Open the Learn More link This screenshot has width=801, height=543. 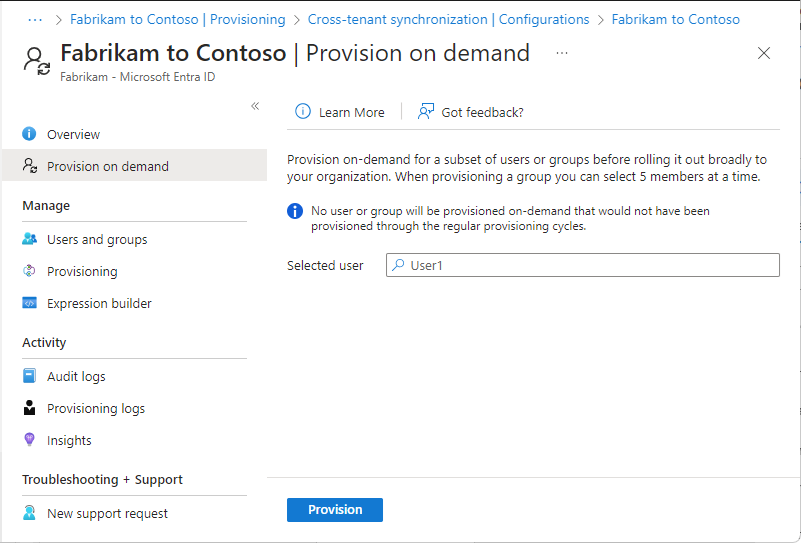(340, 112)
